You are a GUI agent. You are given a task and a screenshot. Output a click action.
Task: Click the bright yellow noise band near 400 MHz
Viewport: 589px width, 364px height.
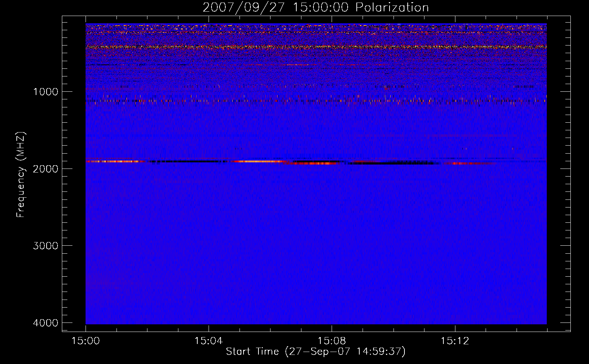pyautogui.click(x=316, y=47)
